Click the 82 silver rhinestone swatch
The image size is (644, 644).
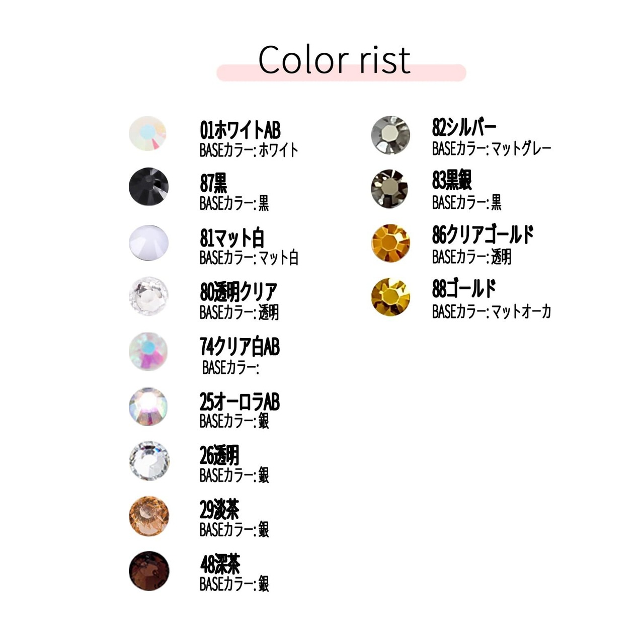(x=390, y=135)
